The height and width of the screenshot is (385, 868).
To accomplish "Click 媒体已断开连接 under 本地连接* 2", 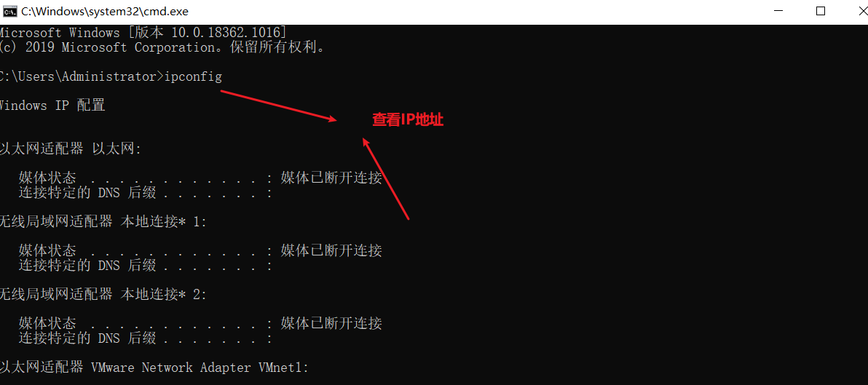I will (331, 324).
